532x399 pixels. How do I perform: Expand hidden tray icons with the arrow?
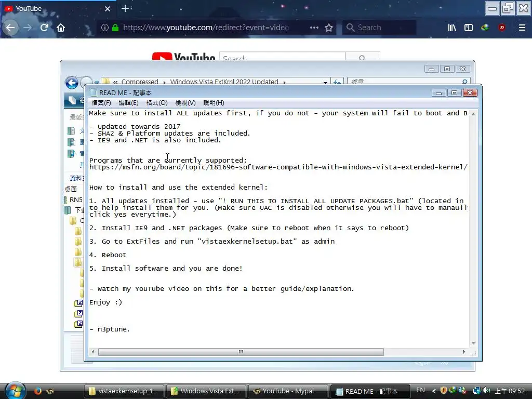(x=434, y=391)
